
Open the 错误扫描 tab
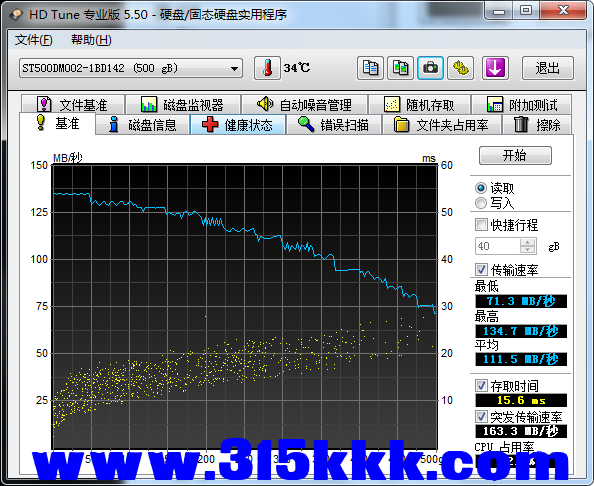[334, 125]
